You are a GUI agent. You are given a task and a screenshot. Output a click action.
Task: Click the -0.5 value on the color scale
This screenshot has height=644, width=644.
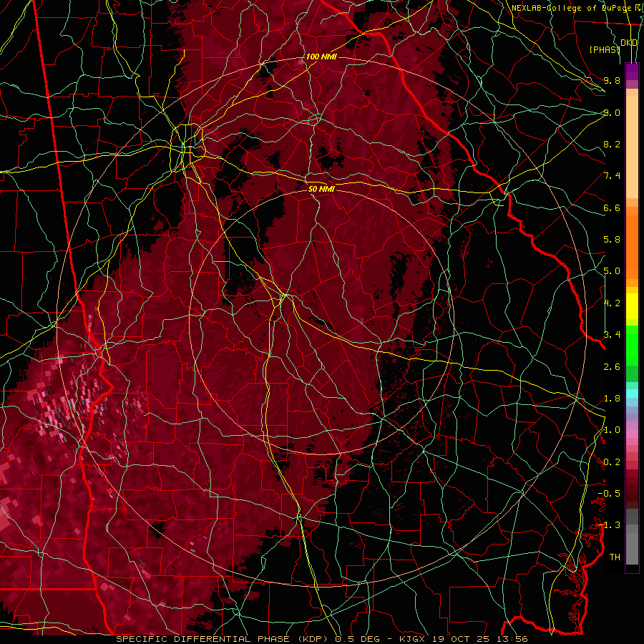(x=609, y=494)
